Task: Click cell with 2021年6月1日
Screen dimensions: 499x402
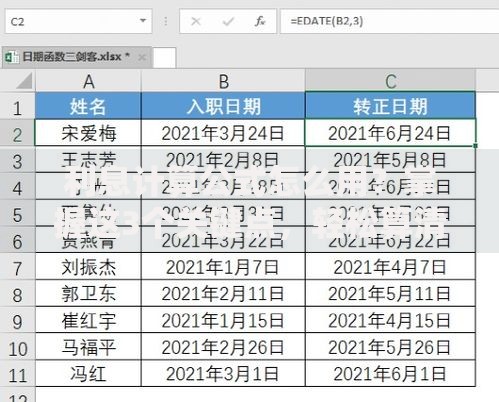Action: tap(390, 374)
